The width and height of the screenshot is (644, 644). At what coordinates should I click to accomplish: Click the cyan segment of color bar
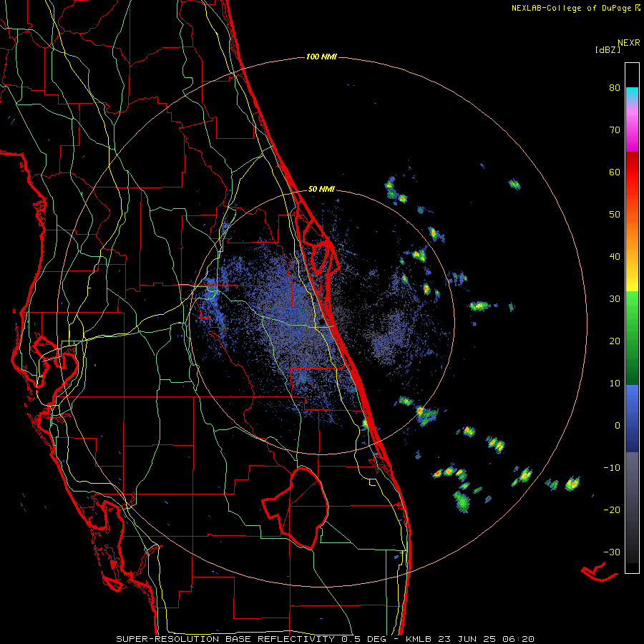tap(632, 92)
